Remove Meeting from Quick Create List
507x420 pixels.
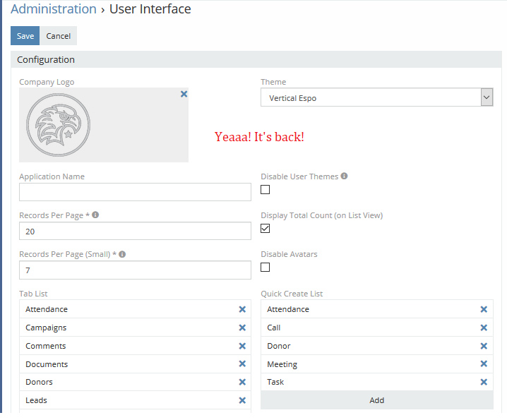tap(484, 364)
